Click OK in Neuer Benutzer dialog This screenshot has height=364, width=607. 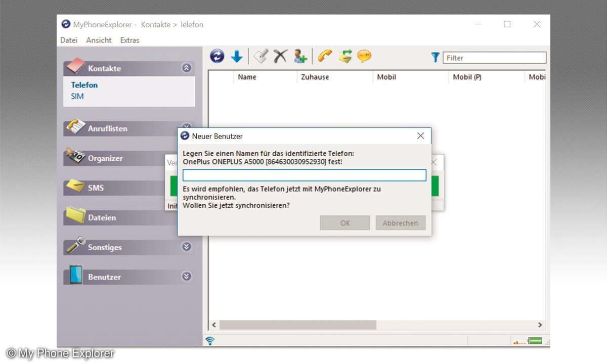coord(345,223)
